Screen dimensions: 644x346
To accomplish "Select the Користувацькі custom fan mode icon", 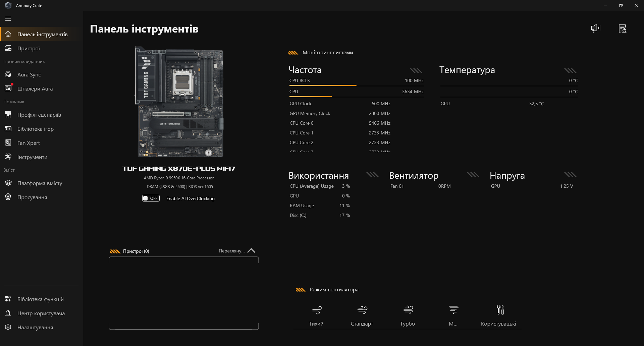I will point(500,310).
